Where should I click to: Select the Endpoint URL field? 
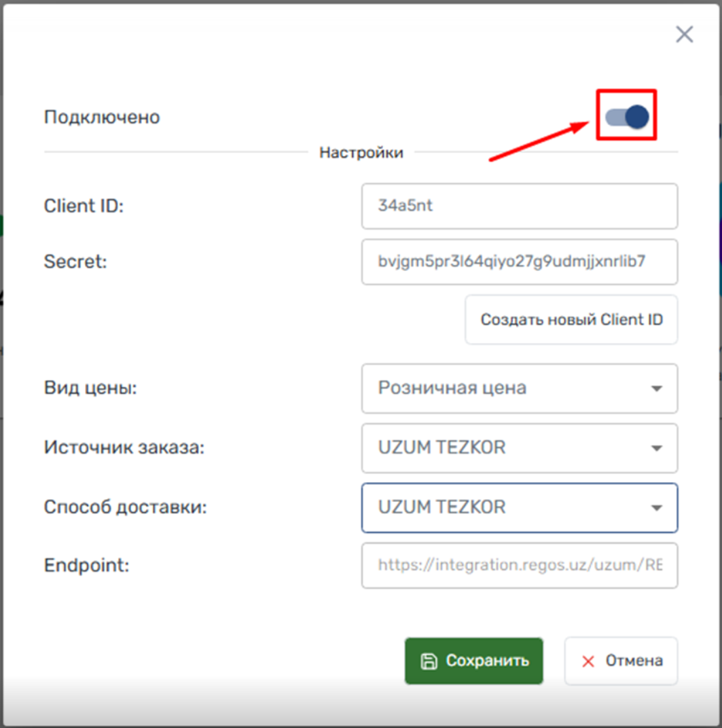pyautogui.click(x=520, y=565)
